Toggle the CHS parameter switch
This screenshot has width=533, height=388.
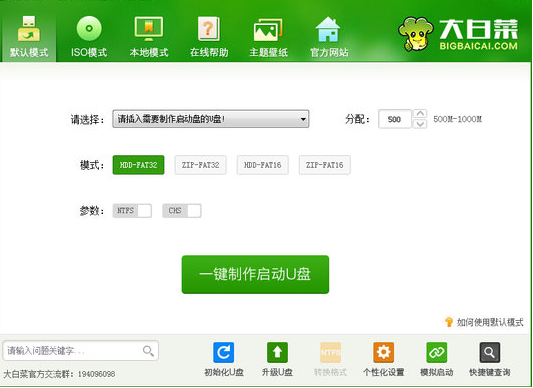pos(182,210)
